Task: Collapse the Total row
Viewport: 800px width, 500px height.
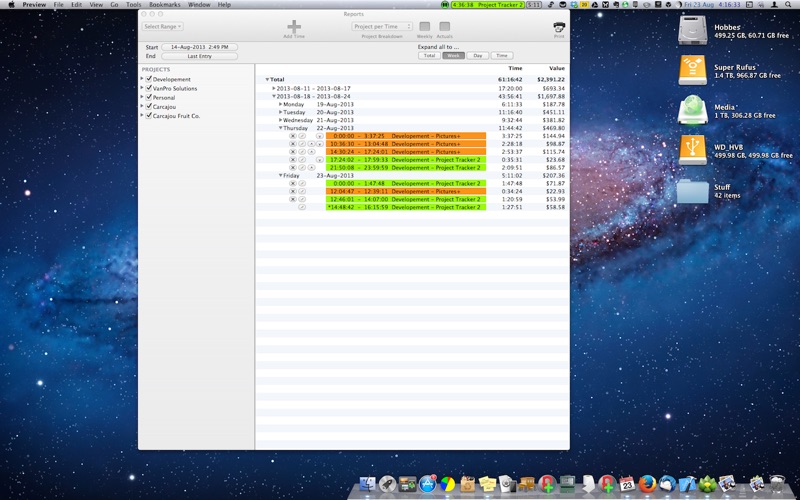Action: click(267, 80)
